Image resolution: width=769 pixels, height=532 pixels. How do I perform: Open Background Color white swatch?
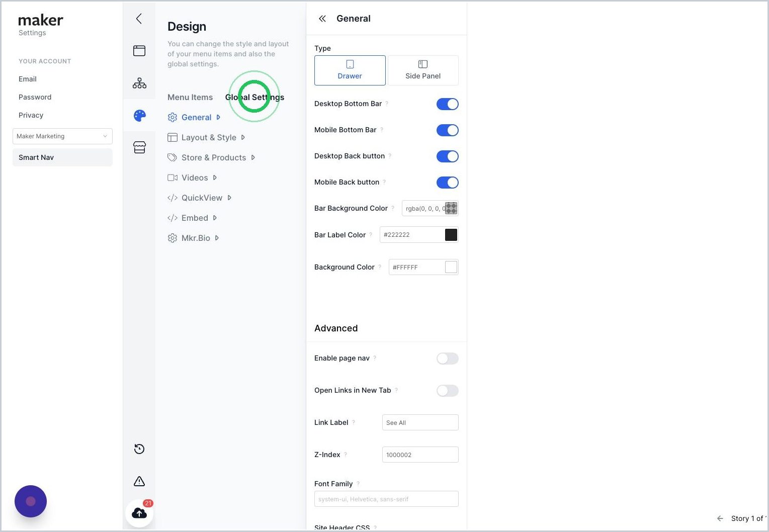coord(451,267)
